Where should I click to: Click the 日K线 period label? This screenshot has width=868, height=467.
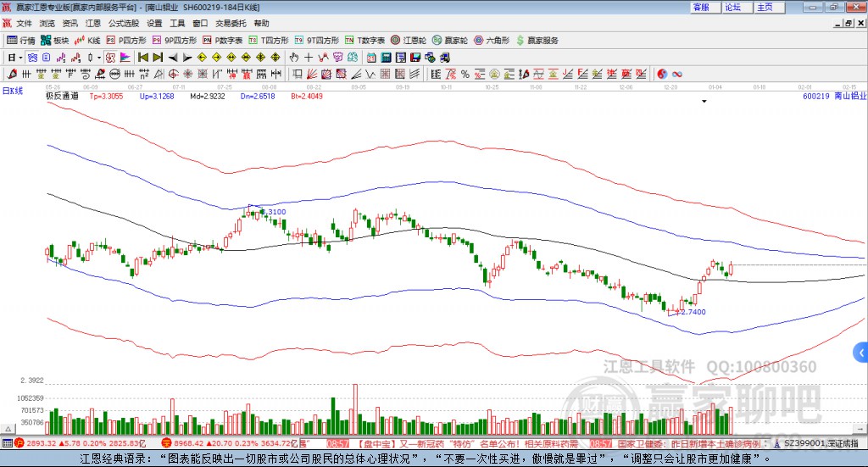point(13,90)
